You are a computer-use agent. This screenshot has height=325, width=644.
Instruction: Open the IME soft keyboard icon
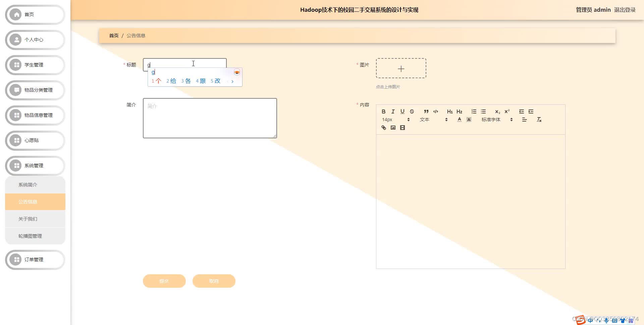tap(614, 320)
